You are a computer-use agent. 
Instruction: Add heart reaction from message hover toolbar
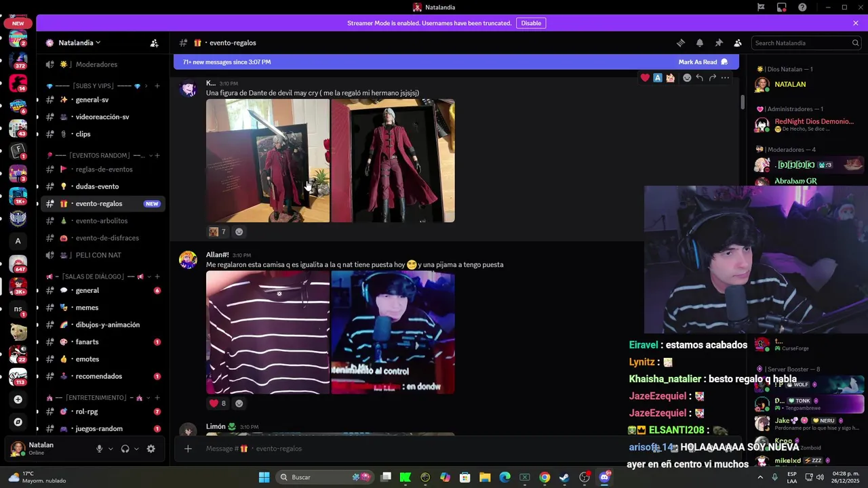coord(645,78)
